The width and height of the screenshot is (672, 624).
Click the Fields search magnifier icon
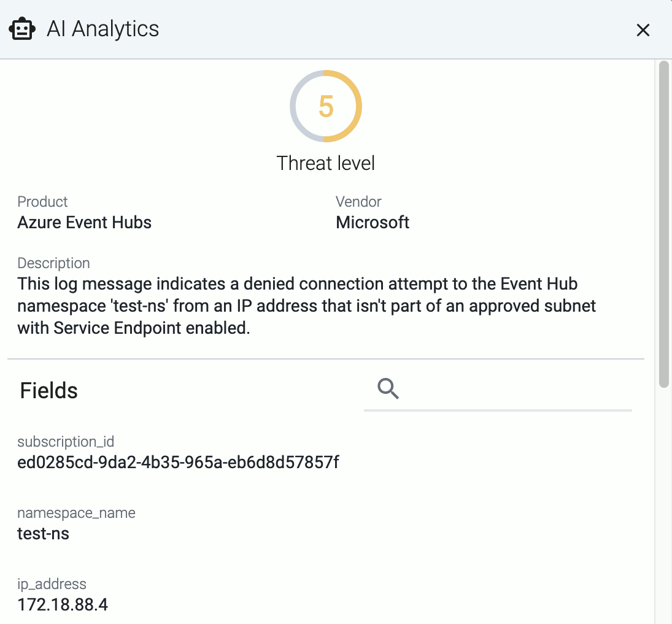[388, 389]
